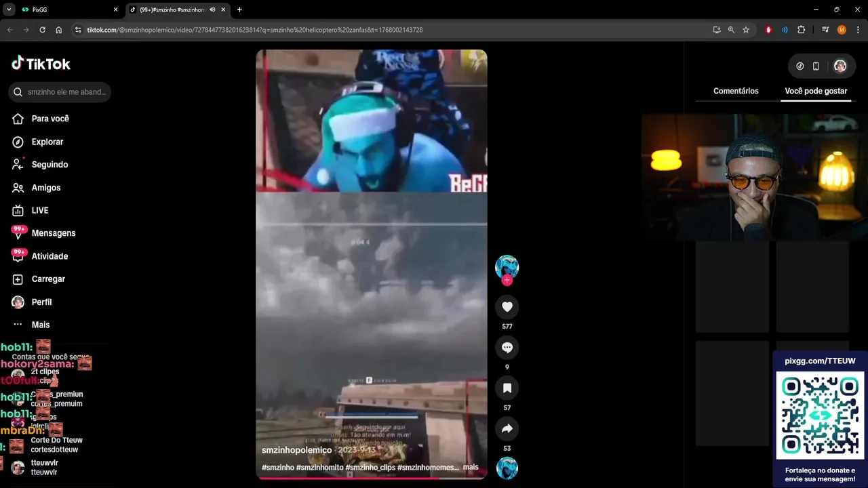The height and width of the screenshot is (488, 868).
Task: Open creator avatar beside the video
Action: tap(507, 266)
